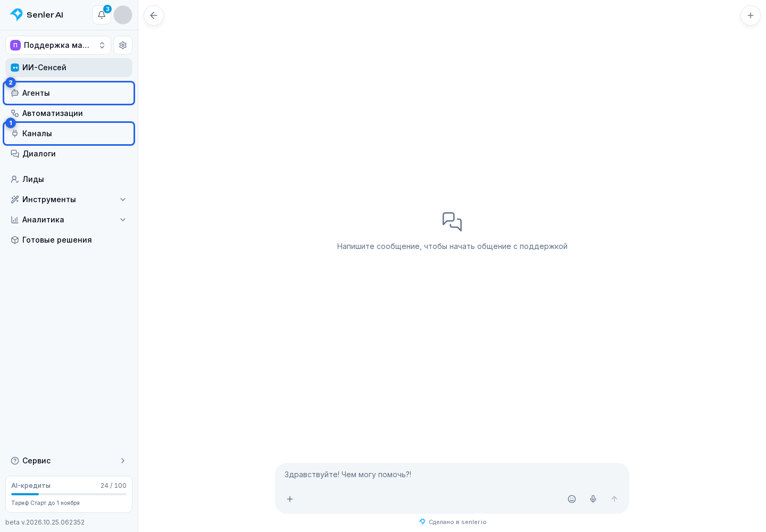
Task: Follow the Сделано в senler.io link
Action: [453, 522]
